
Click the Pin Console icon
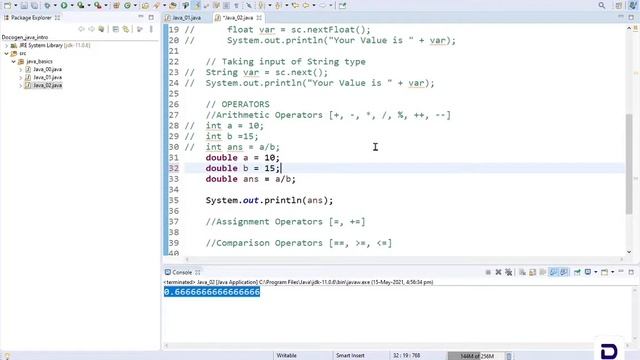pyautogui.click(x=577, y=272)
